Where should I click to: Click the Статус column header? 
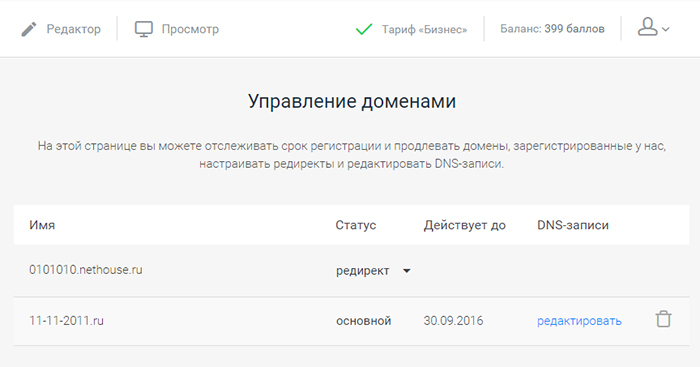point(356,225)
